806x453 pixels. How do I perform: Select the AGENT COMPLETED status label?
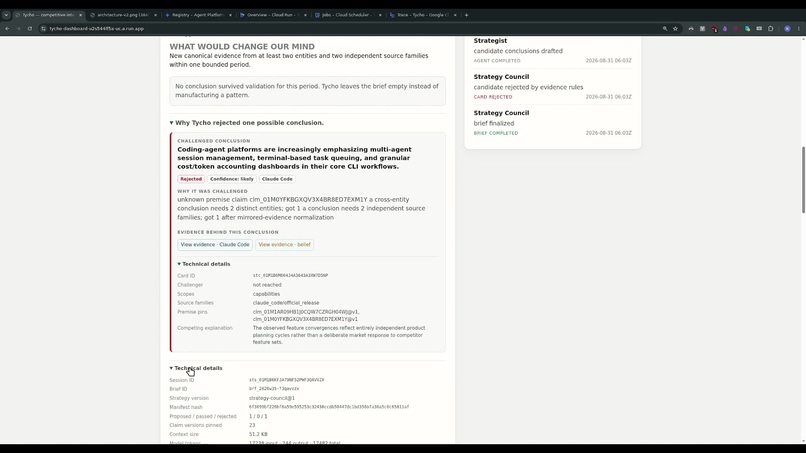pos(497,61)
